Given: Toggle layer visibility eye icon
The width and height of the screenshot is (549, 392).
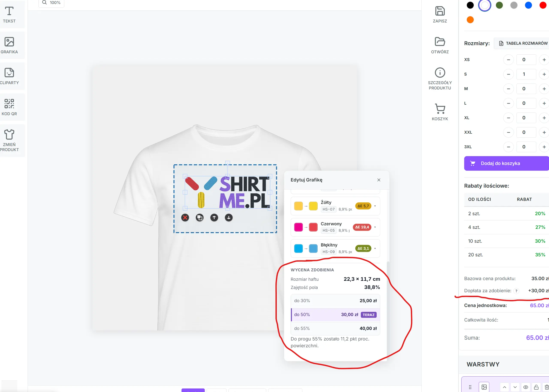Looking at the screenshot, I should [526, 387].
